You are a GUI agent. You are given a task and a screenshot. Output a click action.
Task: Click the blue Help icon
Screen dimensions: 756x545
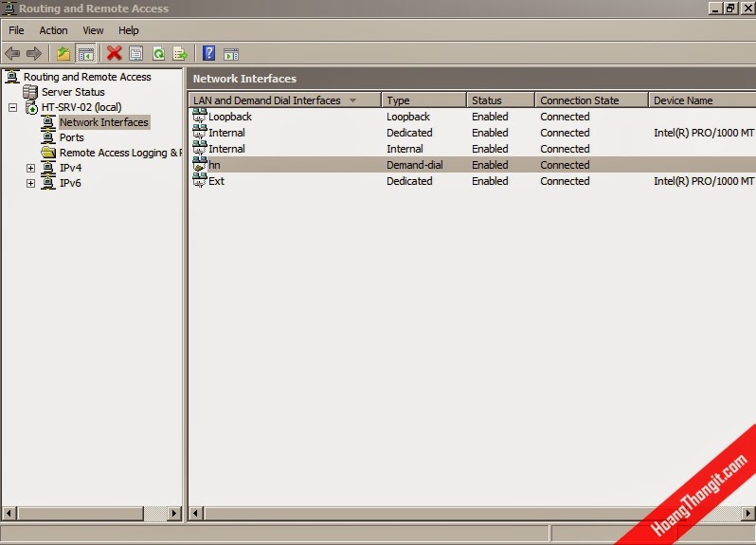click(208, 53)
